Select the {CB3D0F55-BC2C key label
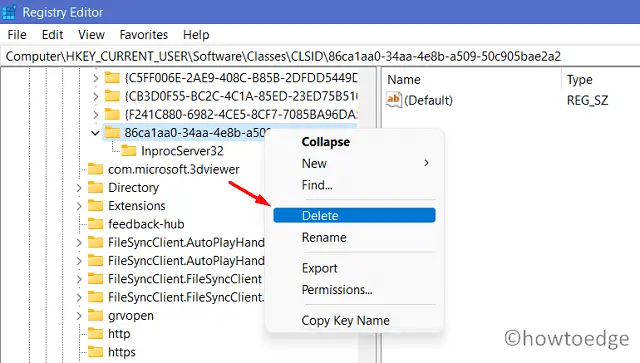Screen dimensions: 640x363 (241, 96)
